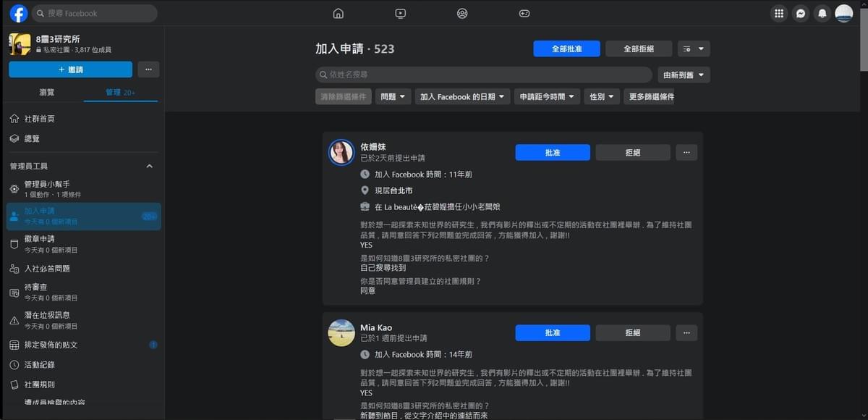Open the Groups icon in top navigation
Viewport: 868px width, 420px height.
pos(463,13)
